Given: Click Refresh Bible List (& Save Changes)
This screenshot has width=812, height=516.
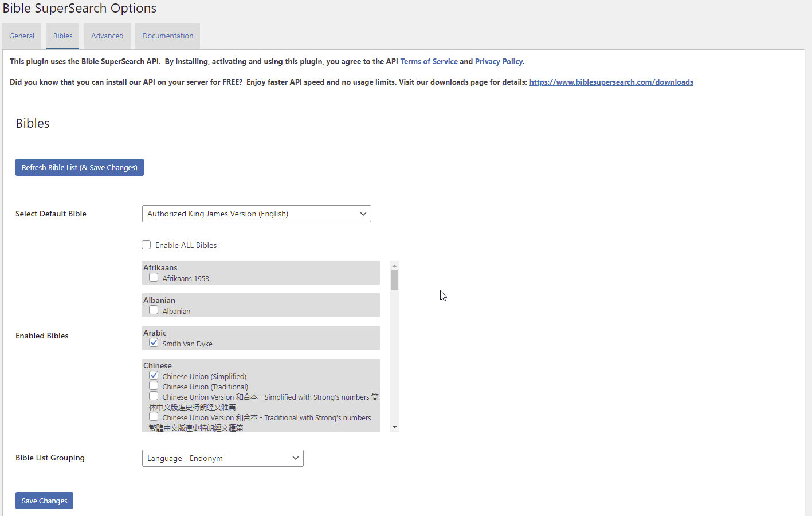Looking at the screenshot, I should click(x=80, y=167).
